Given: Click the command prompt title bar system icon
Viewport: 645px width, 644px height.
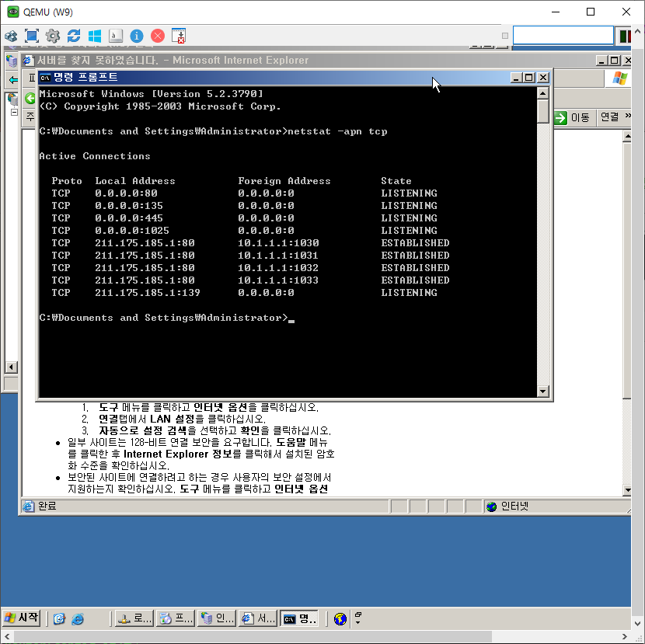Looking at the screenshot, I should pos(45,78).
